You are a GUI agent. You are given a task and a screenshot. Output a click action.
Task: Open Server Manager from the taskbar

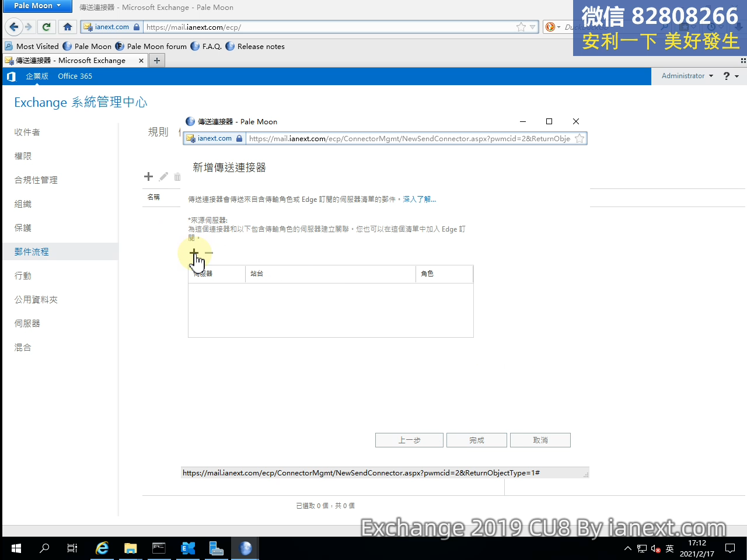coord(217,548)
